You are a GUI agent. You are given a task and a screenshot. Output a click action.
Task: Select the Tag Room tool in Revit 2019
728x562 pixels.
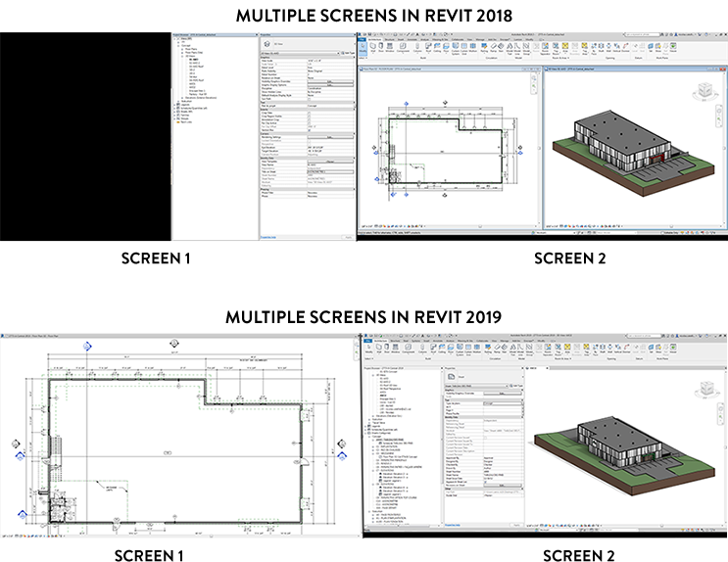click(558, 350)
